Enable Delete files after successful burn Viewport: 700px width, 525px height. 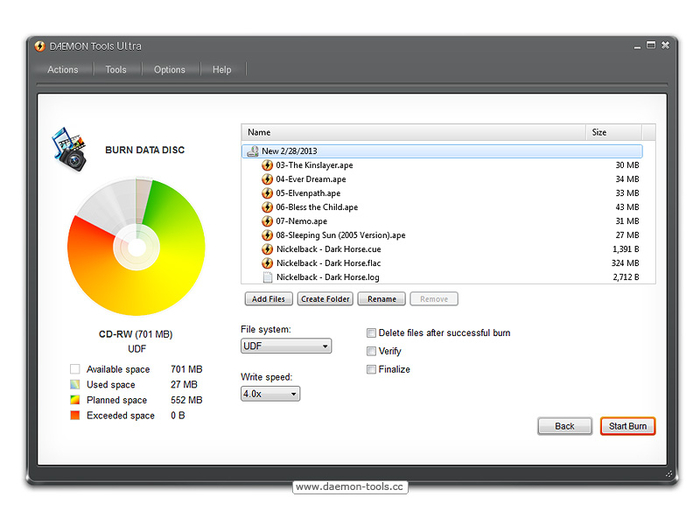371,333
